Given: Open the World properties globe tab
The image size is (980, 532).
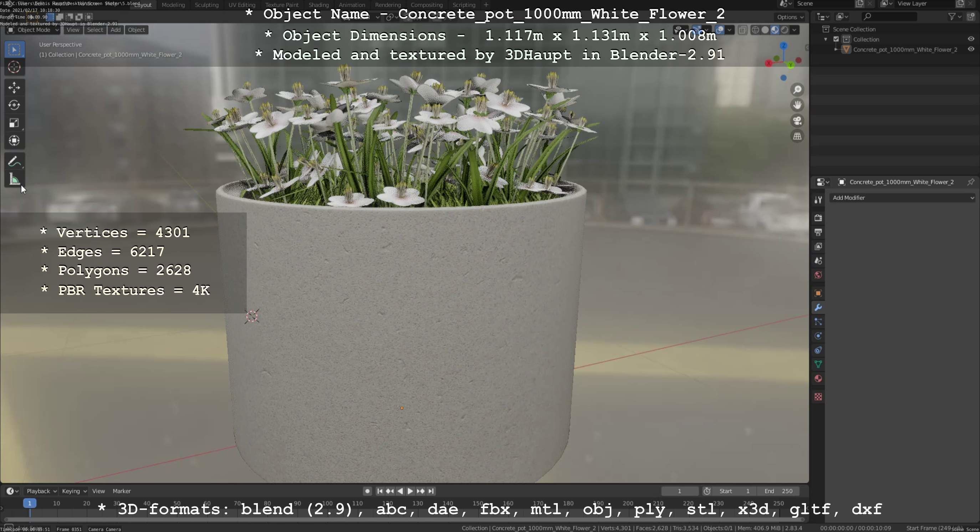Looking at the screenshot, I should click(x=818, y=275).
